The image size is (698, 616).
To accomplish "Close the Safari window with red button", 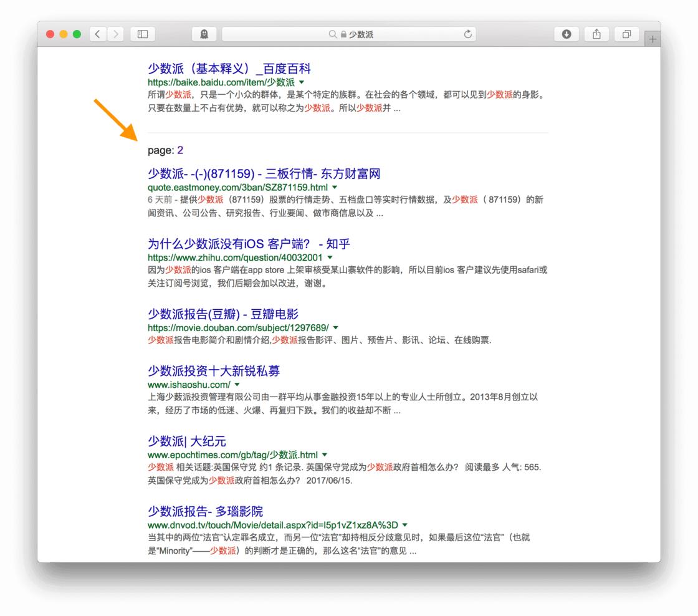I will click(50, 34).
